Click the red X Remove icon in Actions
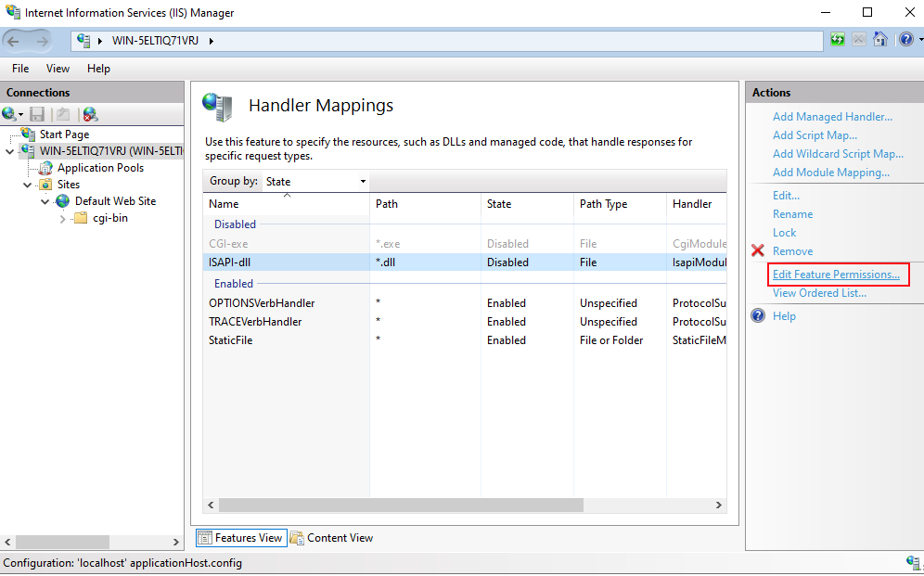The image size is (924, 576). [x=758, y=251]
